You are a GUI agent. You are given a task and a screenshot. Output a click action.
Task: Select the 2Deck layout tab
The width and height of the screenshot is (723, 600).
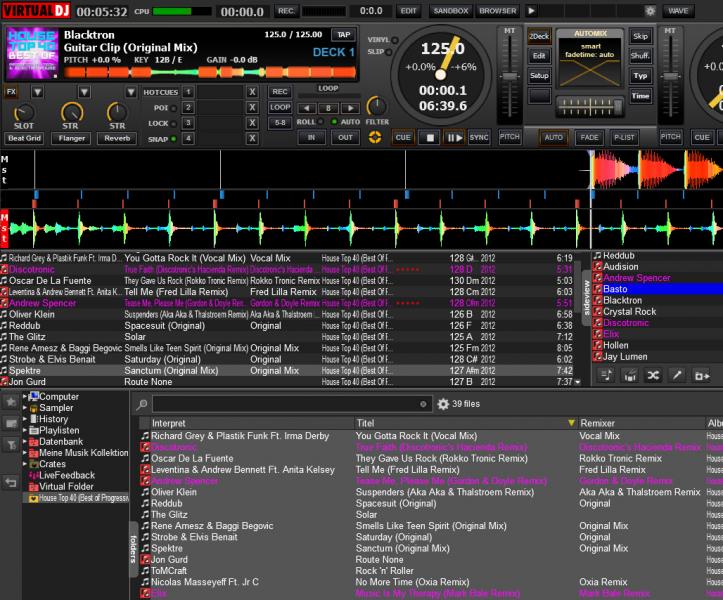pyautogui.click(x=539, y=36)
